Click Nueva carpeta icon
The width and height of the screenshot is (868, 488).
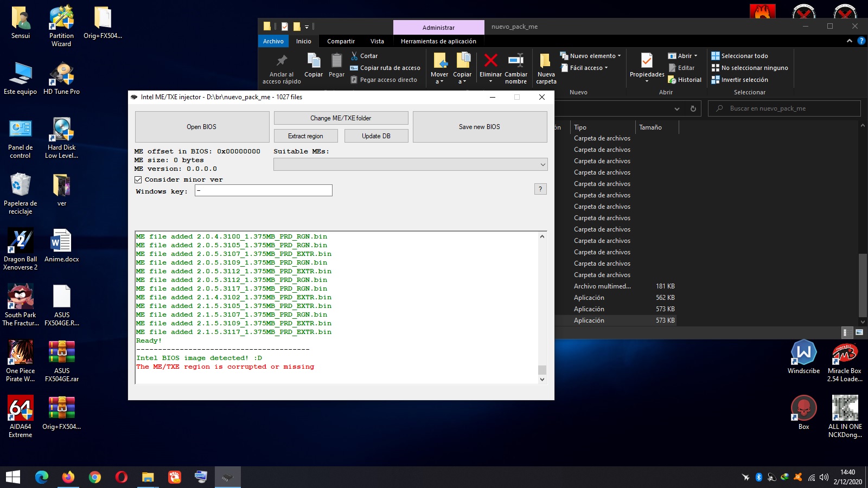click(546, 61)
